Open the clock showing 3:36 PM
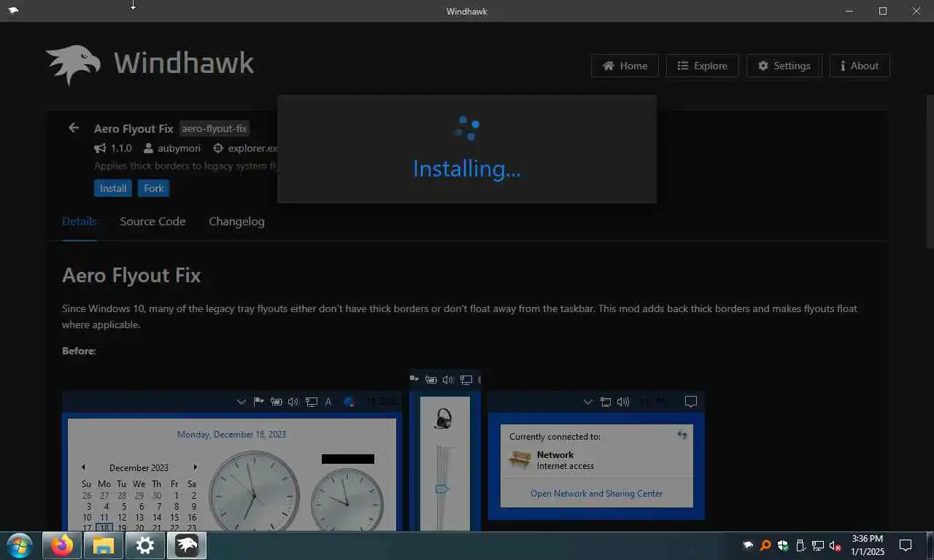This screenshot has width=934, height=560. [x=868, y=545]
